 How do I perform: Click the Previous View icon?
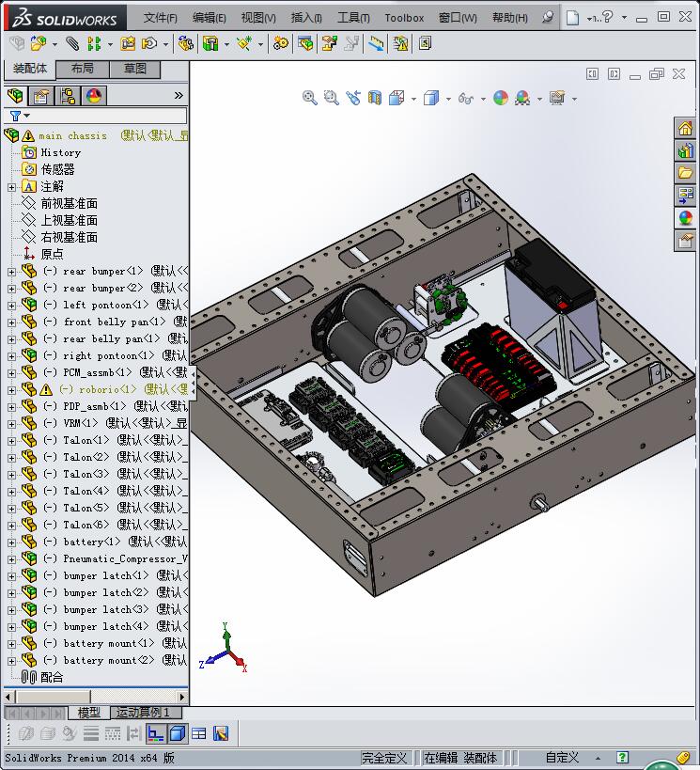click(352, 98)
